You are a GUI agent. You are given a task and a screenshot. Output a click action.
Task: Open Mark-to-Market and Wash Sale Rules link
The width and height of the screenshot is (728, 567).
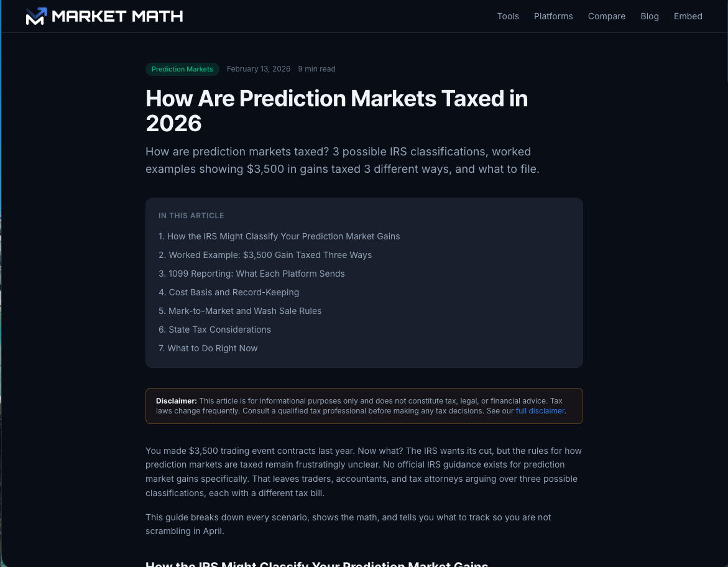point(240,311)
